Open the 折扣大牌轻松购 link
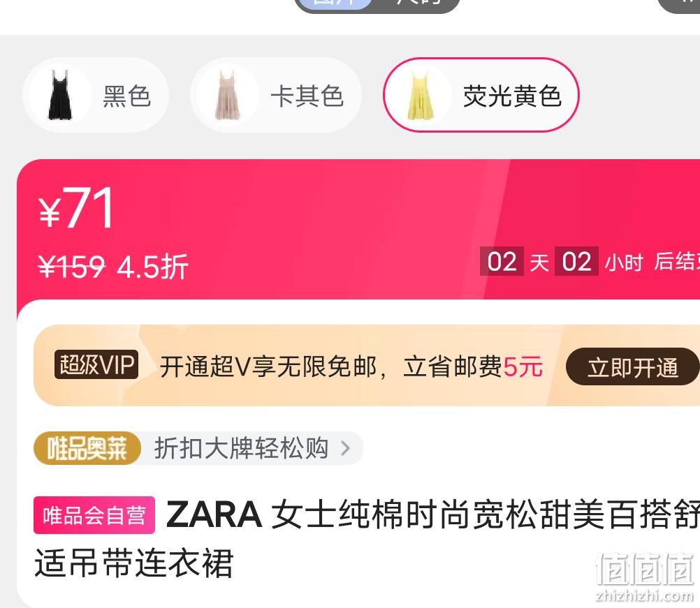Image resolution: width=700 pixels, height=608 pixels. click(241, 448)
